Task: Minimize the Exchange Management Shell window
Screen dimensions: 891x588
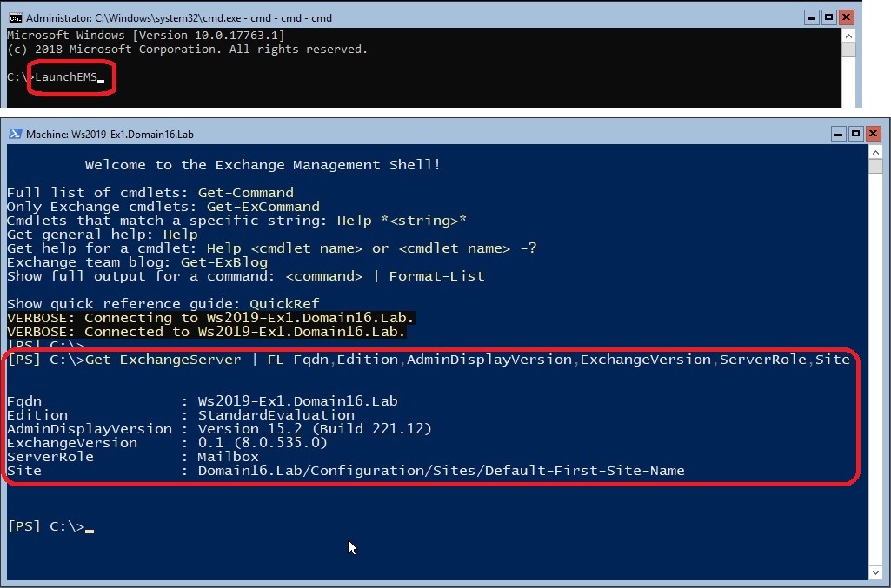Action: click(839, 134)
